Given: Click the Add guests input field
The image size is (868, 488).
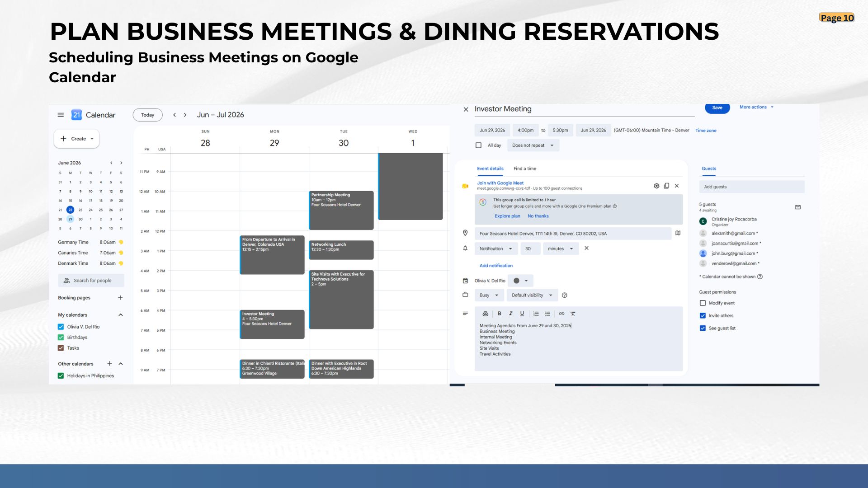Looking at the screenshot, I should (752, 187).
